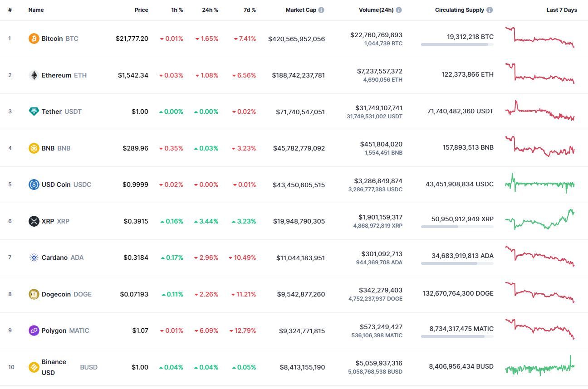Open Polygon's last 7 days sparkline chart
Screen dimensions: 588x389
tap(540, 329)
